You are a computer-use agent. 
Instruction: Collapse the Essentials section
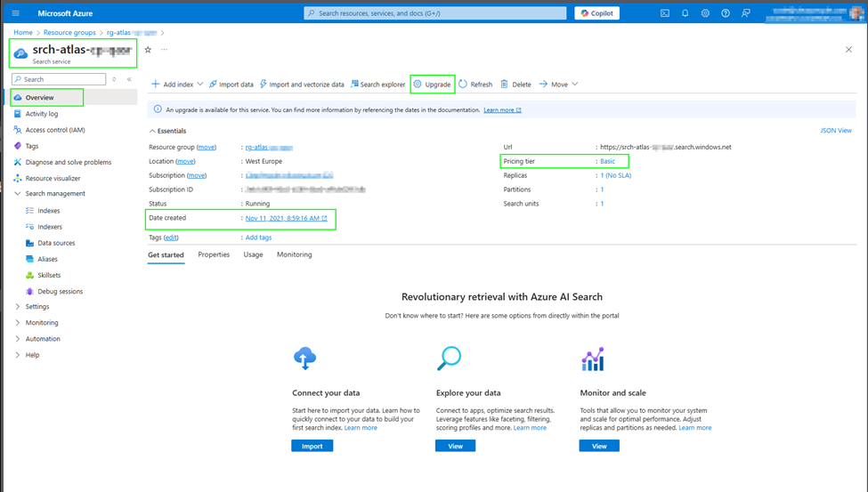(152, 131)
